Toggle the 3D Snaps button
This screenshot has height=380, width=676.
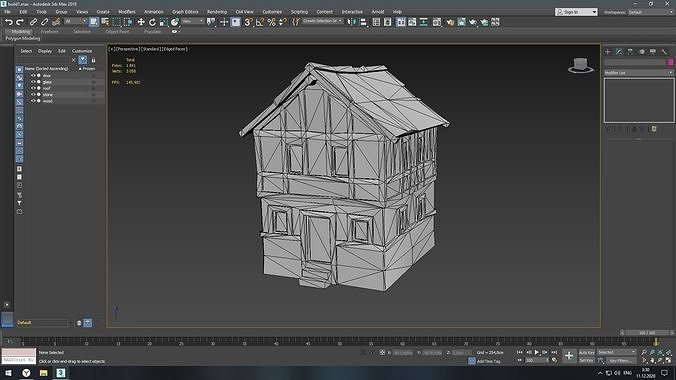[x=248, y=22]
